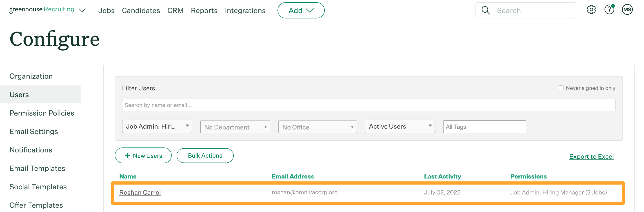Open the Export to Excel link
This screenshot has height=212, width=644.
point(591,156)
